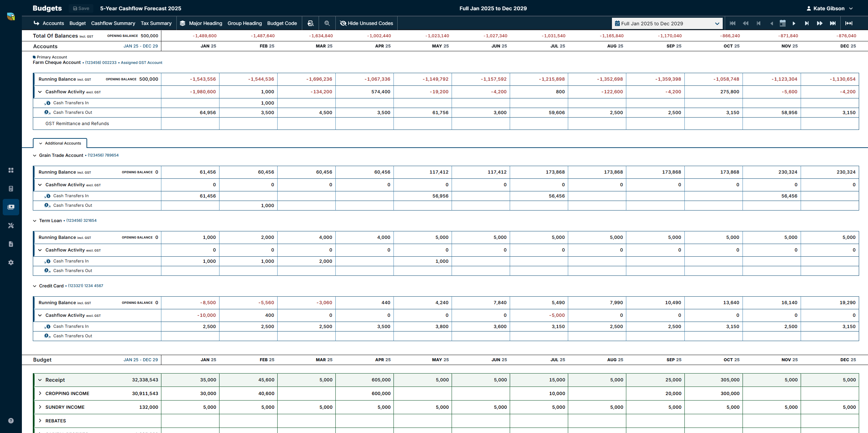Screen dimensions: 868x433
Task: Jump to the very last period
Action: click(833, 23)
